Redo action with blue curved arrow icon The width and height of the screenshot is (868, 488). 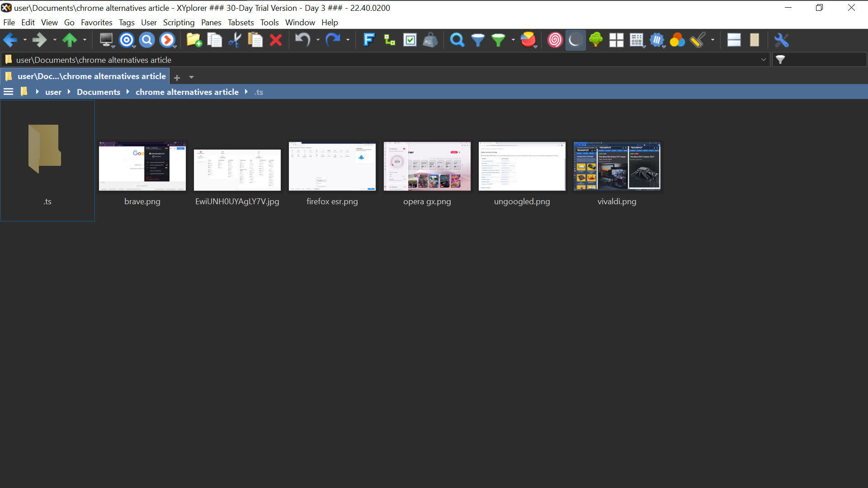click(333, 40)
